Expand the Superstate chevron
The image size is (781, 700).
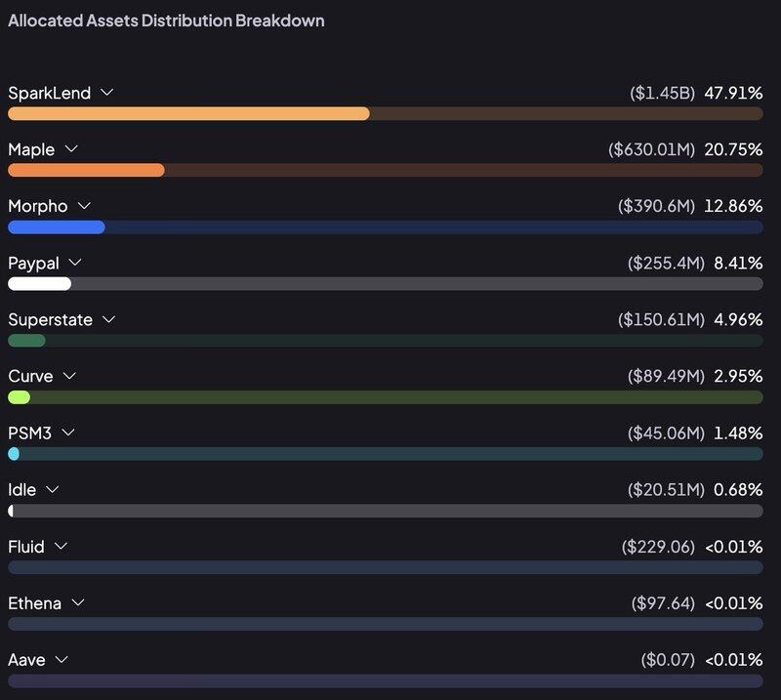click(x=109, y=319)
